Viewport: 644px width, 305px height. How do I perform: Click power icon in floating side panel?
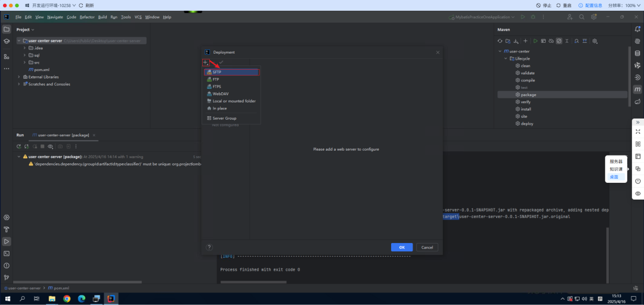pos(638,181)
